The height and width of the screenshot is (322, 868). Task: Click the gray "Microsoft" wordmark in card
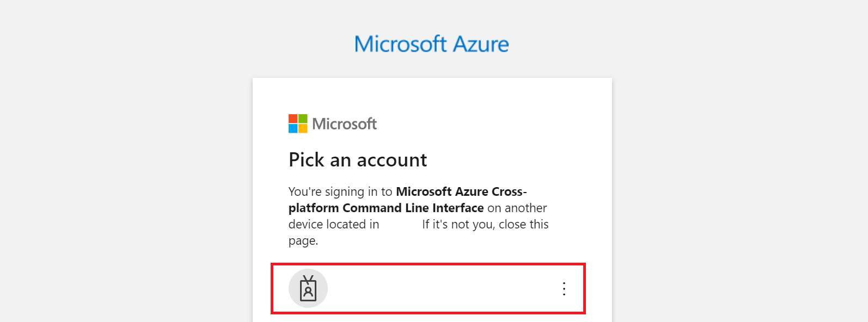(x=344, y=124)
